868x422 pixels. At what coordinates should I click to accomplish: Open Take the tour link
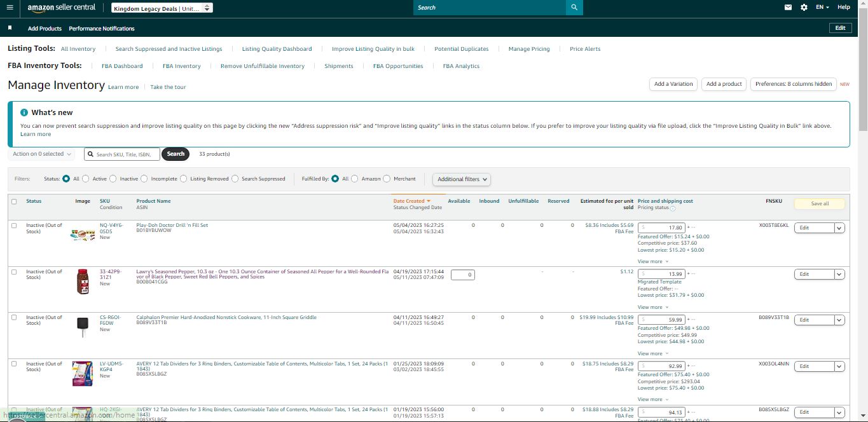(x=168, y=87)
